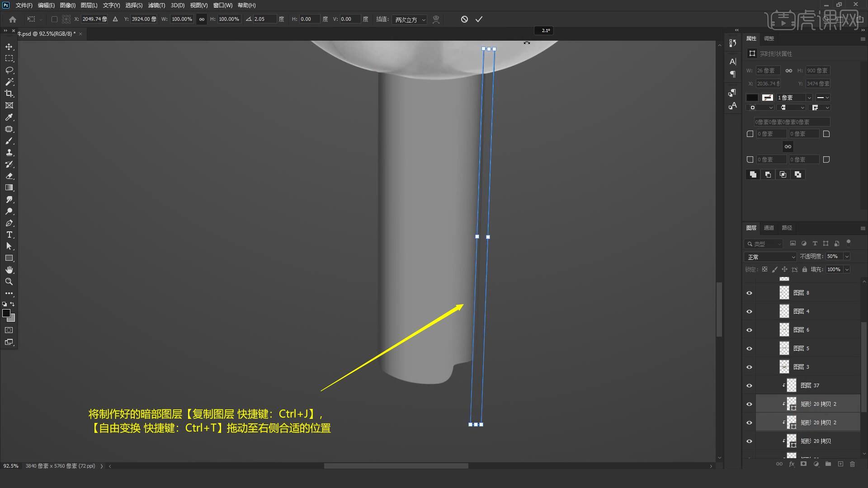Hide layer 图层 4
This screenshot has height=488, width=868.
tap(749, 311)
